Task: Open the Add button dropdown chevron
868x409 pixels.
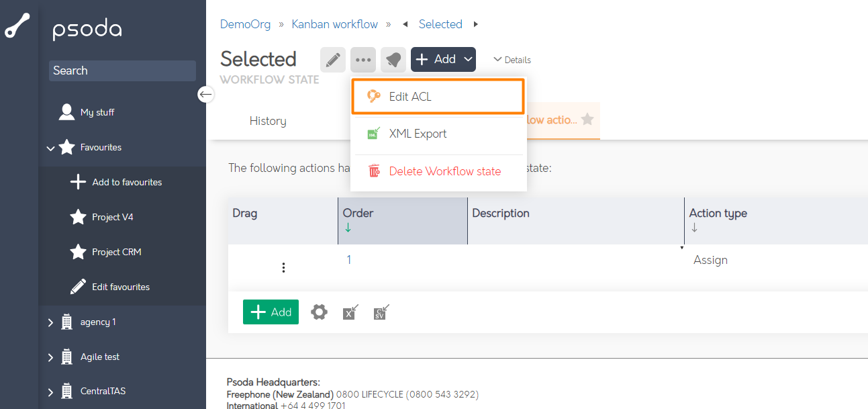Action: click(468, 59)
